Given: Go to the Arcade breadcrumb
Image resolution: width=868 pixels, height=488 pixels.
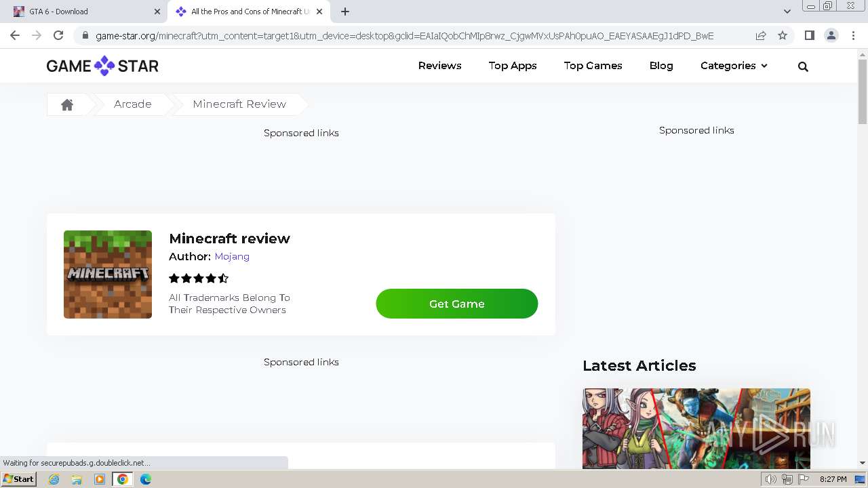Looking at the screenshot, I should tap(132, 104).
